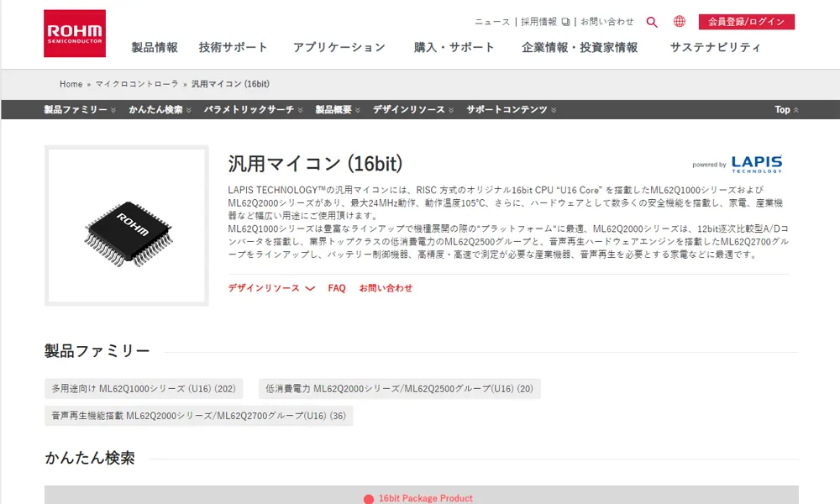Open the red お問い合わせ link under description

[386, 288]
